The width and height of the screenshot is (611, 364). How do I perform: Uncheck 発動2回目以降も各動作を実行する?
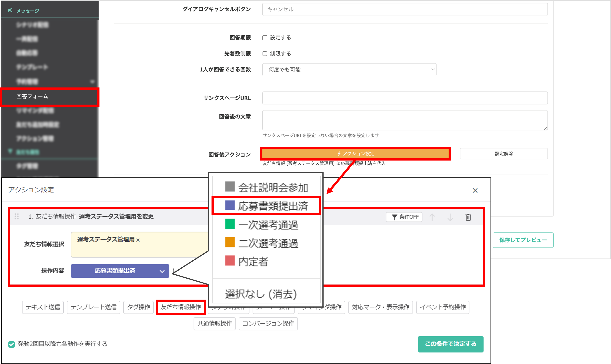point(12,344)
